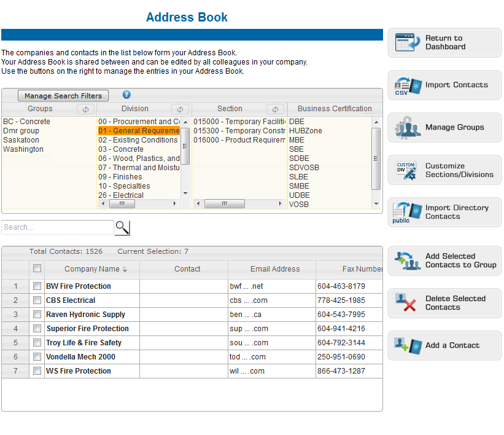Click inside the Search input field
Viewport: 504px width, 435px height.
click(x=57, y=227)
